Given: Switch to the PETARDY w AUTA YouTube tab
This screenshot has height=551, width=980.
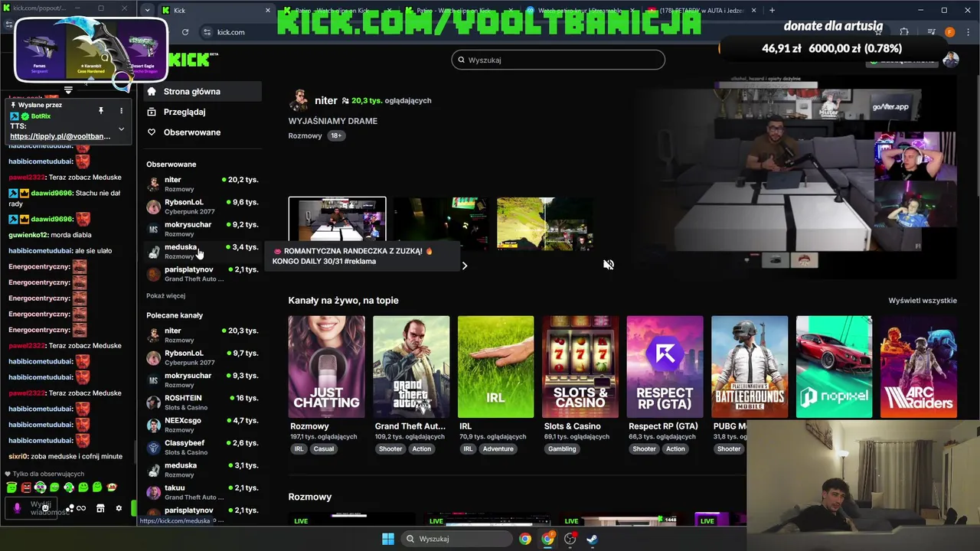Looking at the screenshot, I should [x=701, y=11].
